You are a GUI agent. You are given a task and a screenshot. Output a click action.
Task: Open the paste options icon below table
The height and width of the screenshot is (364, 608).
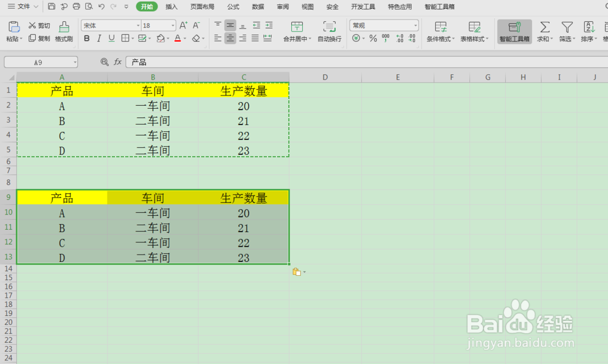(299, 272)
